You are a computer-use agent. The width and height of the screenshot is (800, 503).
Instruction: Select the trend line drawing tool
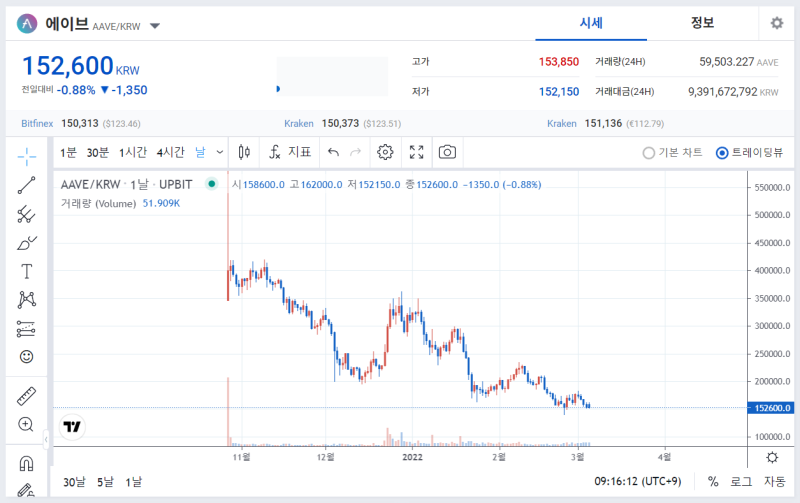pos(27,185)
